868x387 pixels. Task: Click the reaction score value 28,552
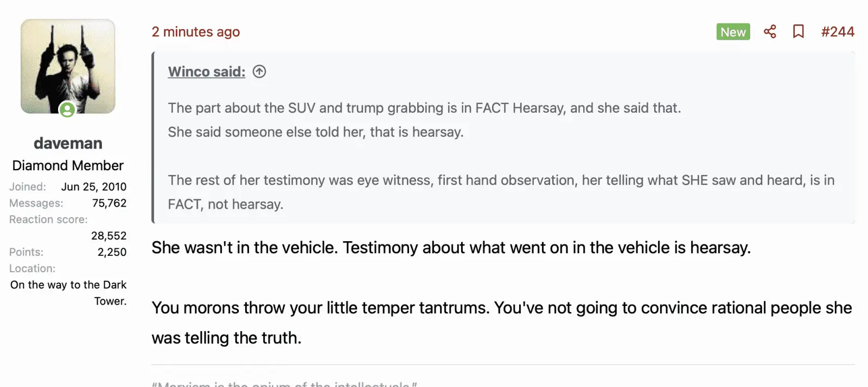coord(108,236)
